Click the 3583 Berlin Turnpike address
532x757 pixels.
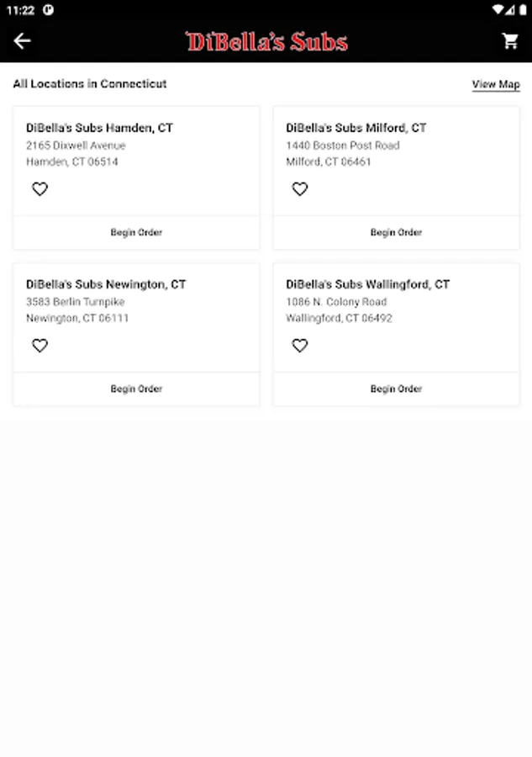(x=75, y=302)
